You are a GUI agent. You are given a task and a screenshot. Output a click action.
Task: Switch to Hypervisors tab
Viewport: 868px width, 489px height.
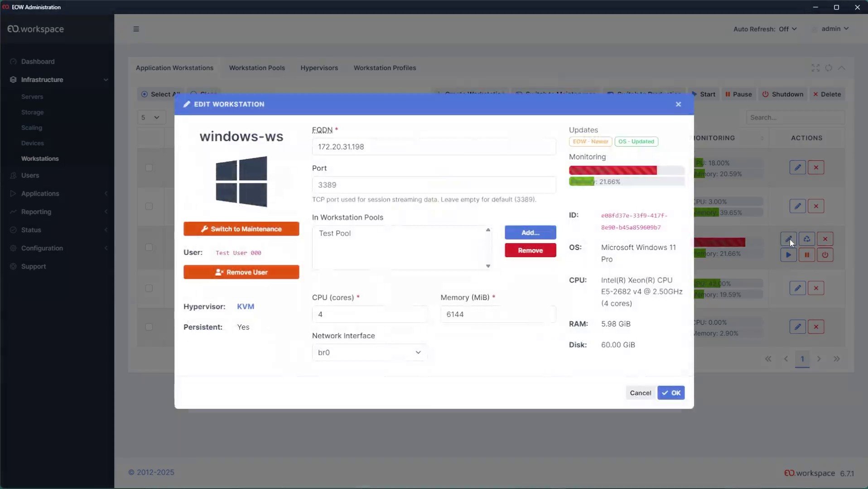(319, 68)
